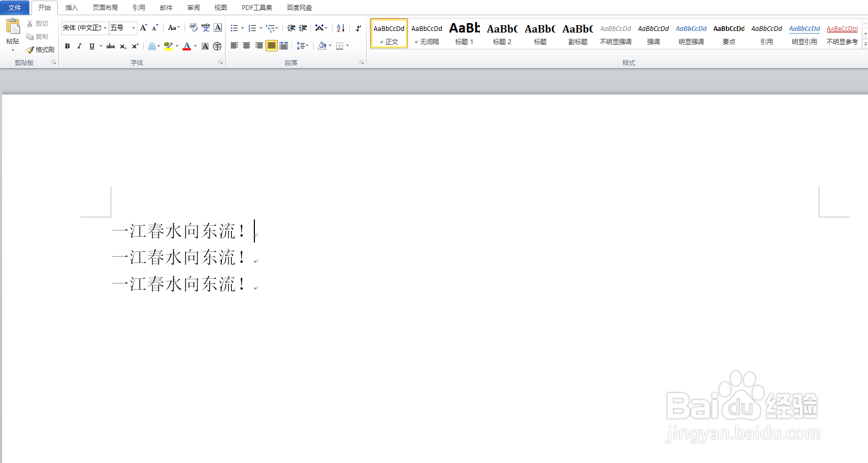Switch to the 审阅 (Review) tab
This screenshot has width=868, height=463.
(x=193, y=7)
